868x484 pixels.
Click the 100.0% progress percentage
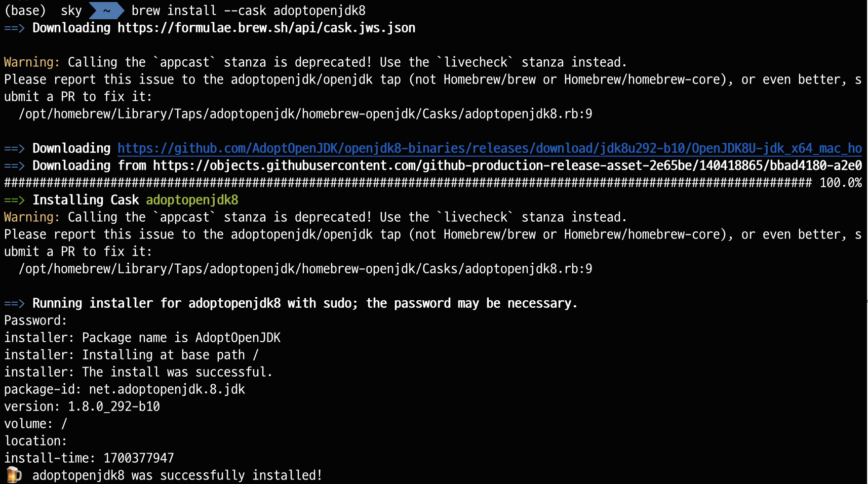[x=841, y=183]
